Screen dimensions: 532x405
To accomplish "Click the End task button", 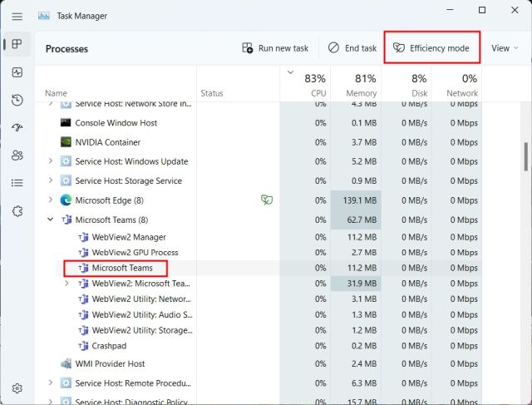I will [x=352, y=48].
